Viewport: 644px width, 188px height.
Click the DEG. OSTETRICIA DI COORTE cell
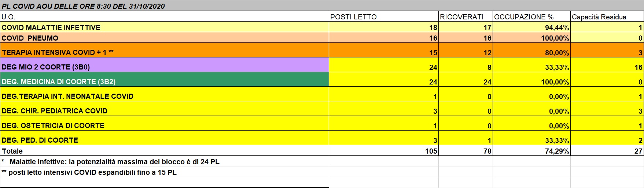(53, 125)
